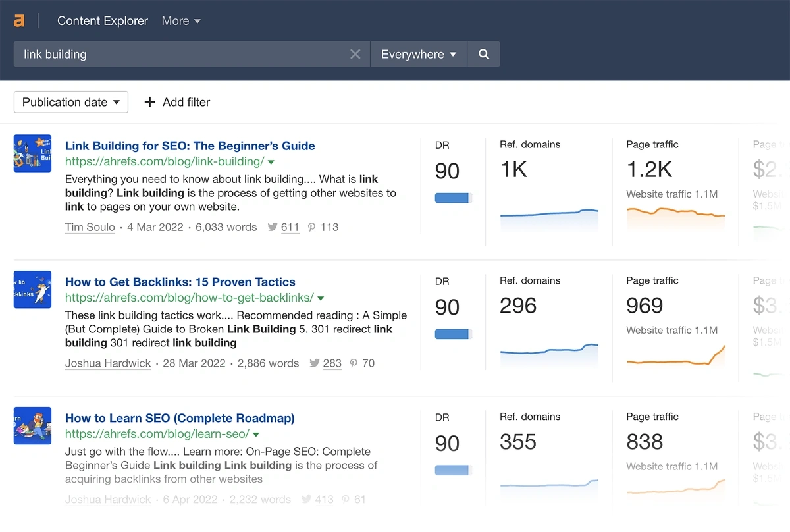Clear the search query with the X icon
The image size is (790, 532).
355,54
